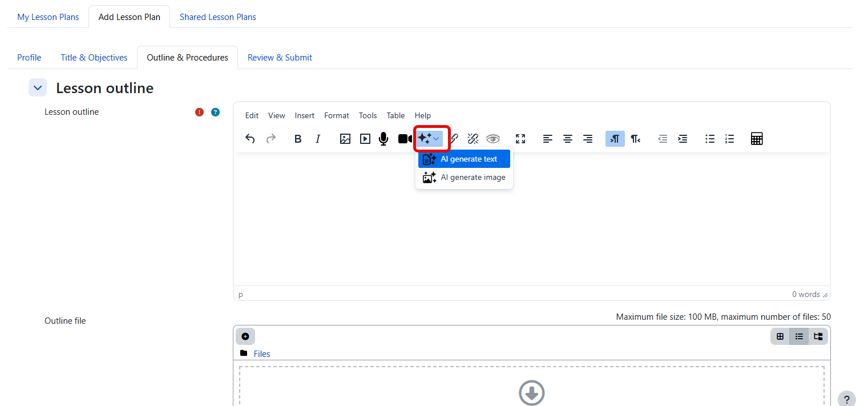868x406 pixels.
Task: Open the equation editor calculator icon
Action: [x=757, y=139]
